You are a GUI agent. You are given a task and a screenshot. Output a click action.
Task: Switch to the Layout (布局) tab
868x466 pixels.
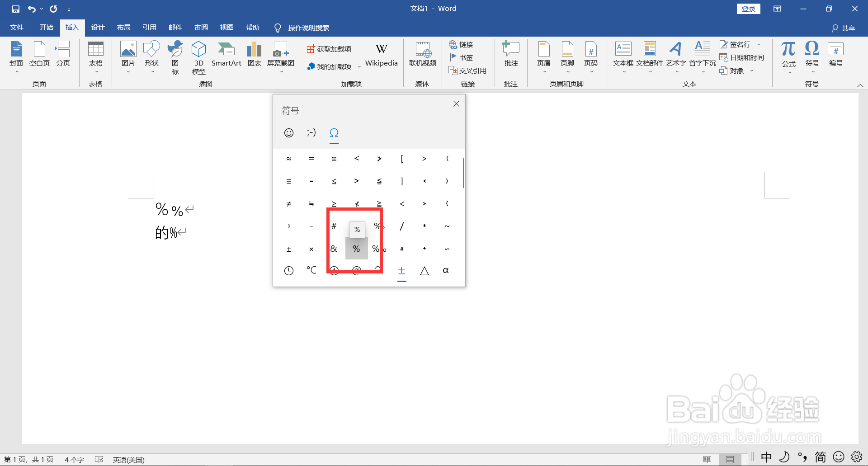123,28
